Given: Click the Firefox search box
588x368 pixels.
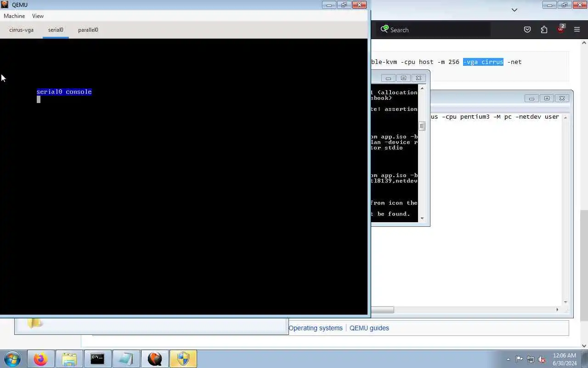Looking at the screenshot, I should (x=434, y=30).
